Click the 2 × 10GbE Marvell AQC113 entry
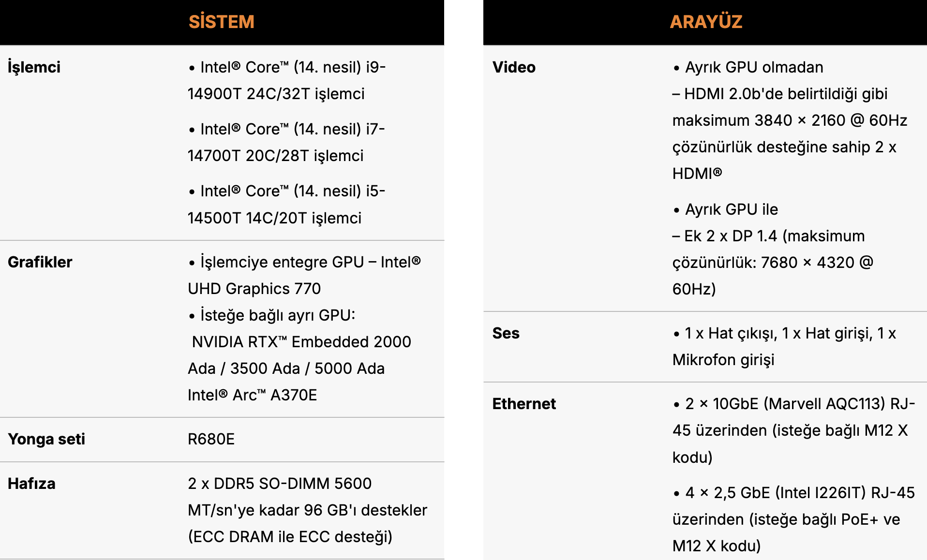The width and height of the screenshot is (927, 560). pos(794,430)
